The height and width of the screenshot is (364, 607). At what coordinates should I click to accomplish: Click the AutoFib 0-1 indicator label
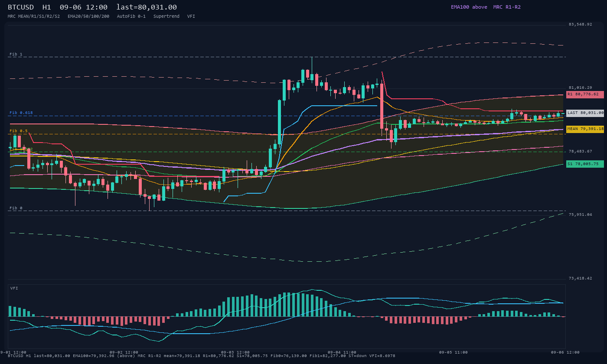coord(131,16)
